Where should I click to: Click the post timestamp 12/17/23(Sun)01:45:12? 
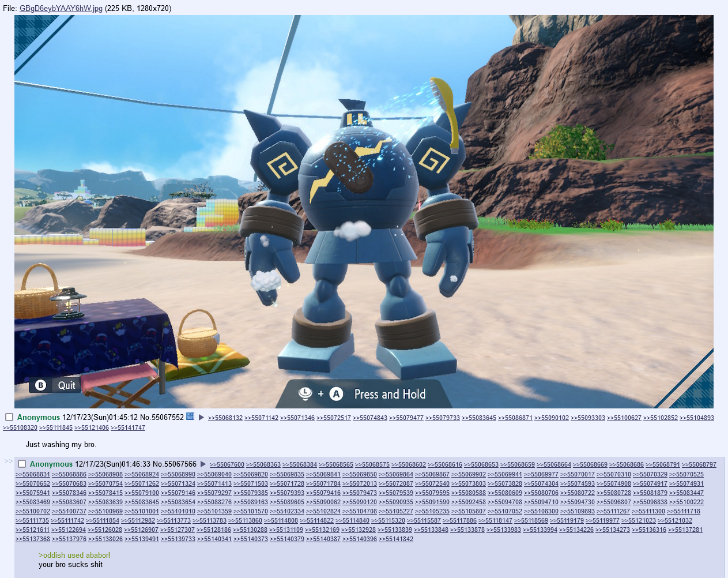tap(100, 417)
